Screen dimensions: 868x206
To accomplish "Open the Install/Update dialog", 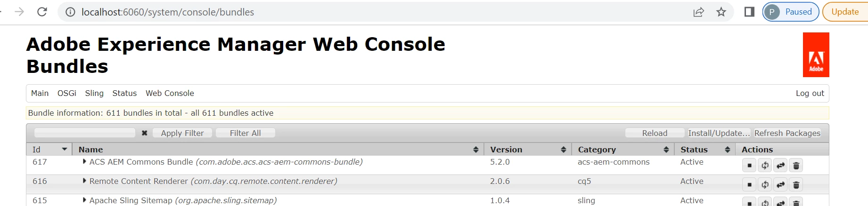I will point(719,133).
